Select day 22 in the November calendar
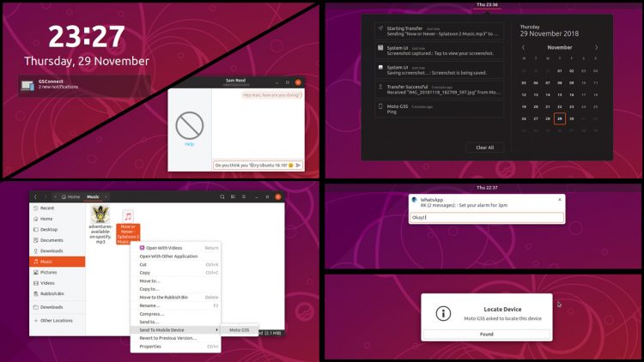This screenshot has height=362, width=644. click(x=559, y=106)
